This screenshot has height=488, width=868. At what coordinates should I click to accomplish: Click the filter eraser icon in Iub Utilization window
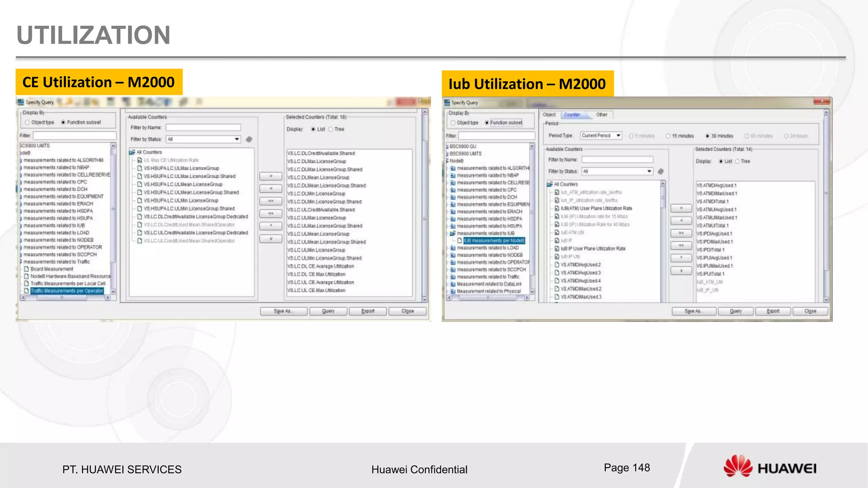click(660, 171)
